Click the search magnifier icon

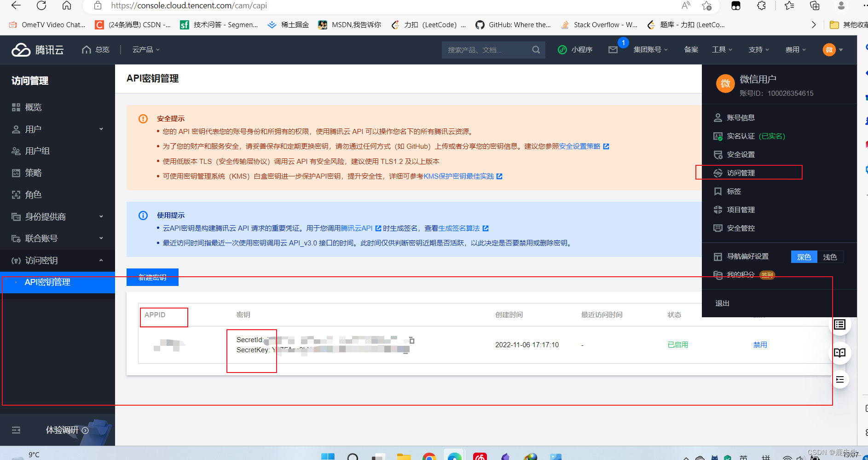coord(536,50)
